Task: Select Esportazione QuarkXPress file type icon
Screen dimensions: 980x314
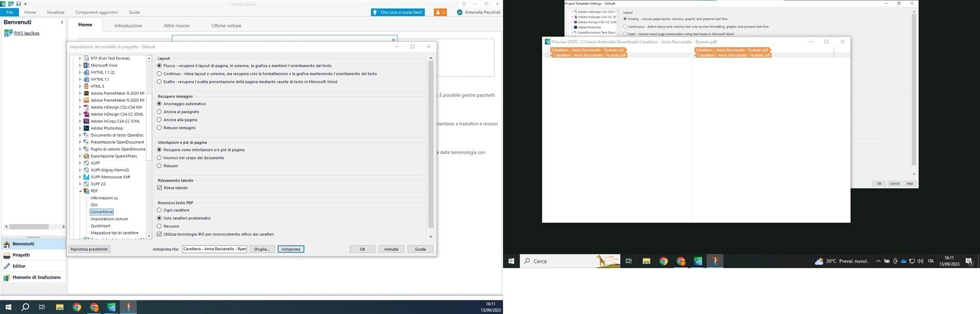Action: pos(86,156)
